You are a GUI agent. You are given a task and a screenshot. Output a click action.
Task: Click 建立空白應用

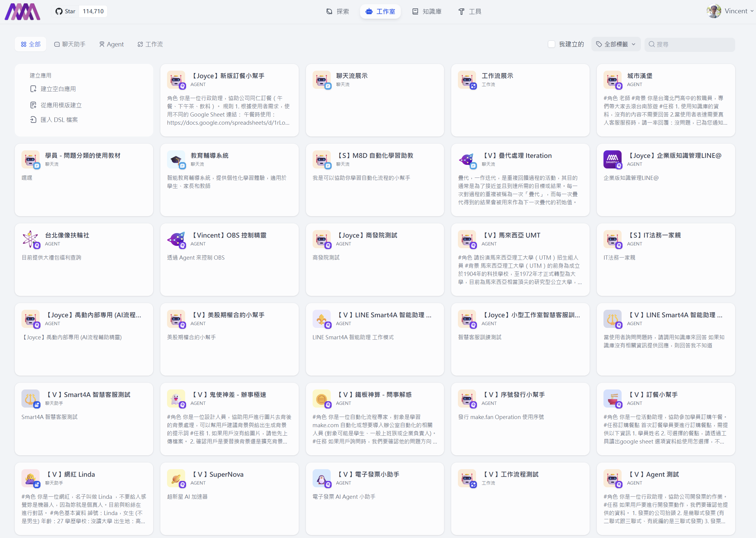tap(58, 89)
